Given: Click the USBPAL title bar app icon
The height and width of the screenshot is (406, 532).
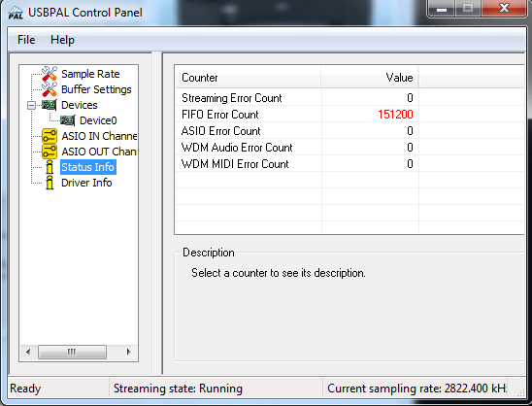Looking at the screenshot, I should tap(16, 13).
